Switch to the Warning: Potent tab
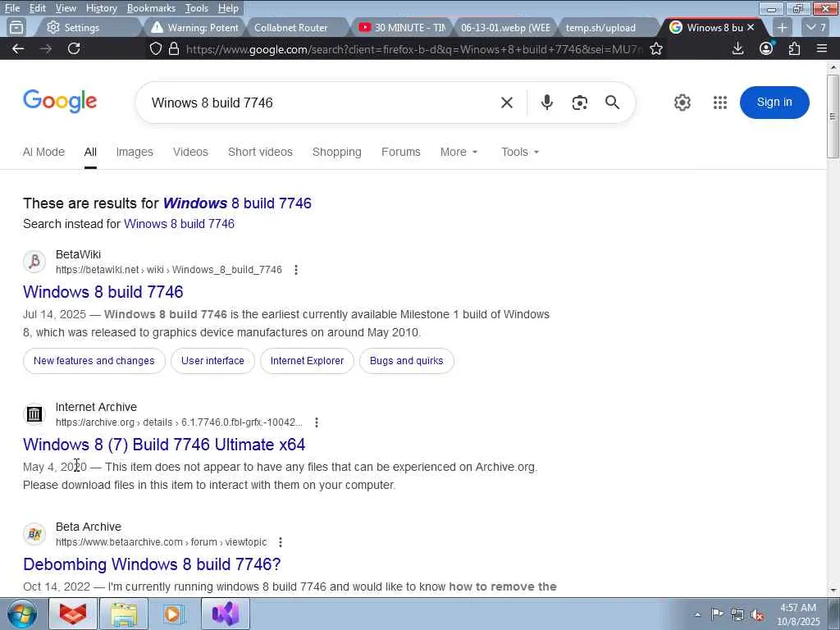The image size is (840, 630). [x=194, y=27]
